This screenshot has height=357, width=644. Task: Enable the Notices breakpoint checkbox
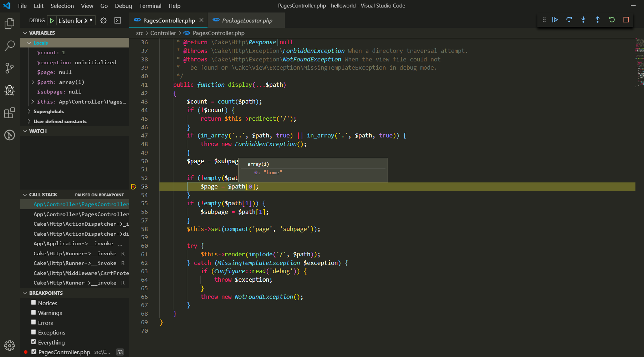pos(34,303)
